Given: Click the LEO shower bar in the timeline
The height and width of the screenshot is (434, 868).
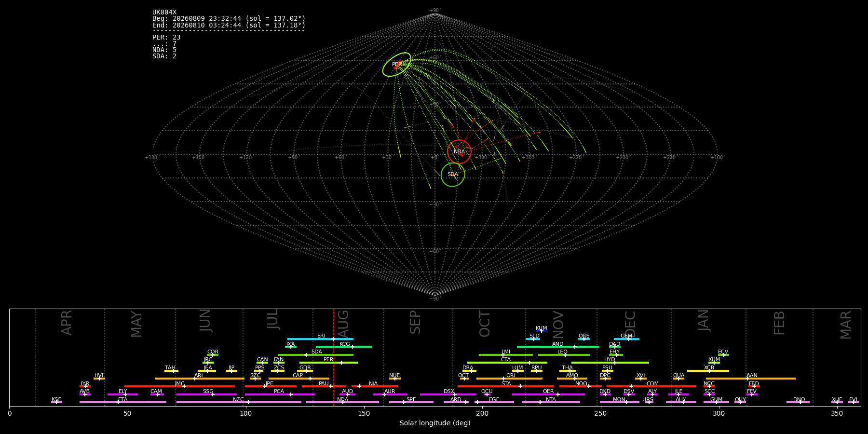Looking at the screenshot, I should (x=564, y=355).
